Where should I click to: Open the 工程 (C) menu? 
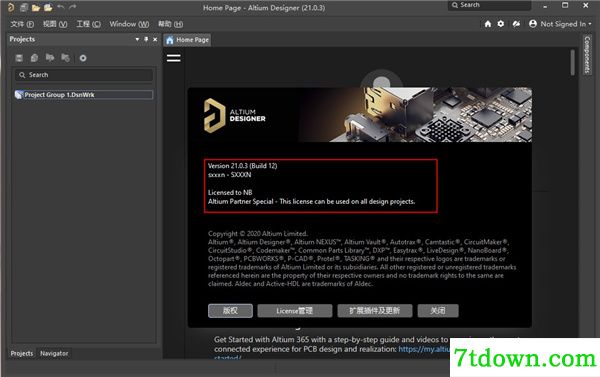click(x=88, y=24)
